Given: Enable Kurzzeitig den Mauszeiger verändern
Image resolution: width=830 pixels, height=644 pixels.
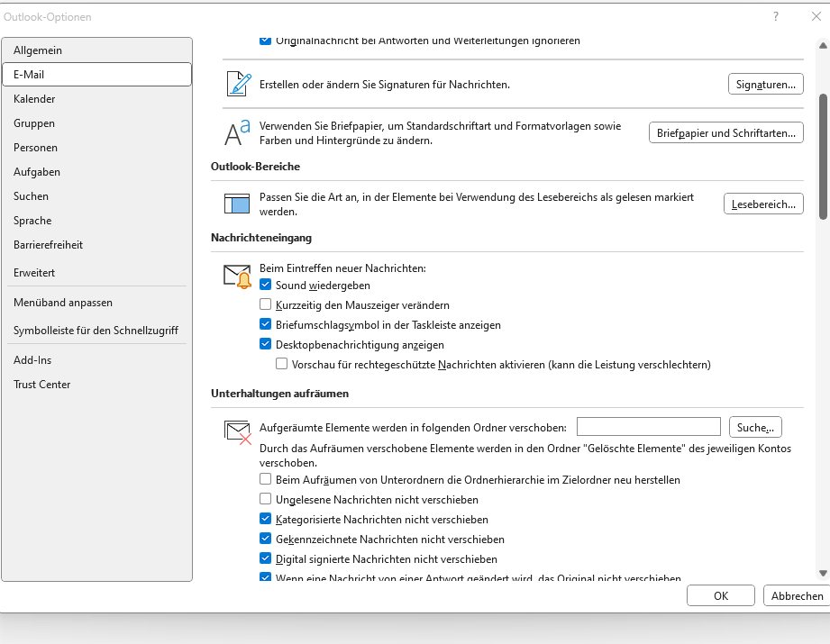Looking at the screenshot, I should tap(265, 304).
